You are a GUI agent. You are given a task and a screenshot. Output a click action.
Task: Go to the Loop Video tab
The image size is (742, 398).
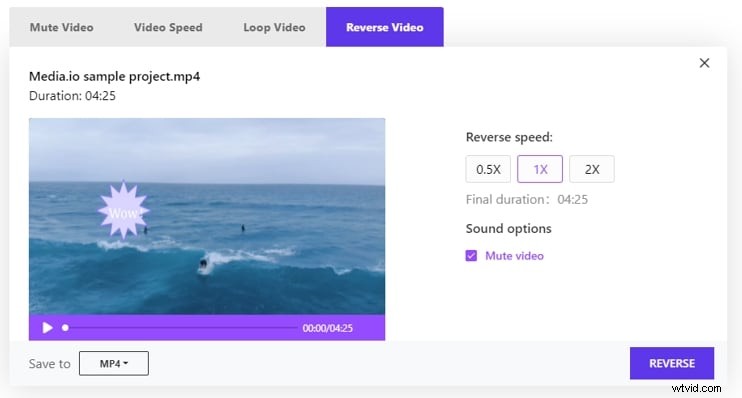point(274,27)
